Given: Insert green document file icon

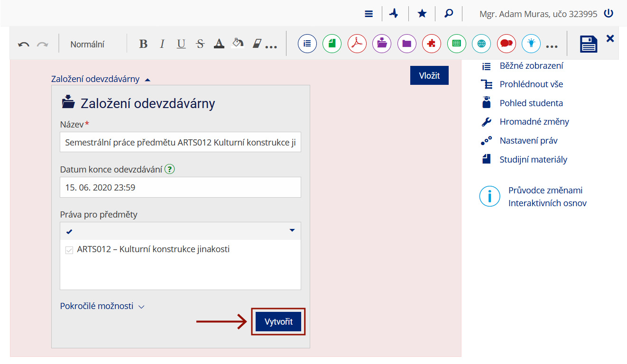Looking at the screenshot, I should coord(332,44).
